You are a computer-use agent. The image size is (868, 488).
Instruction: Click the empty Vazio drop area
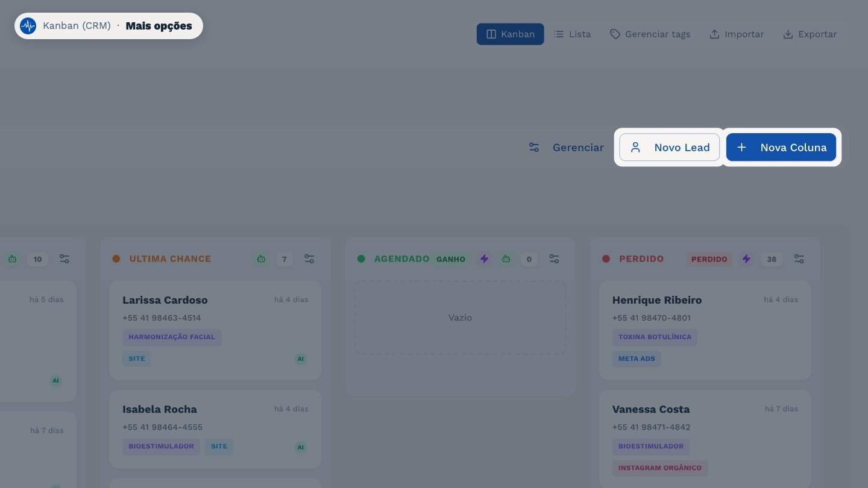point(460,318)
